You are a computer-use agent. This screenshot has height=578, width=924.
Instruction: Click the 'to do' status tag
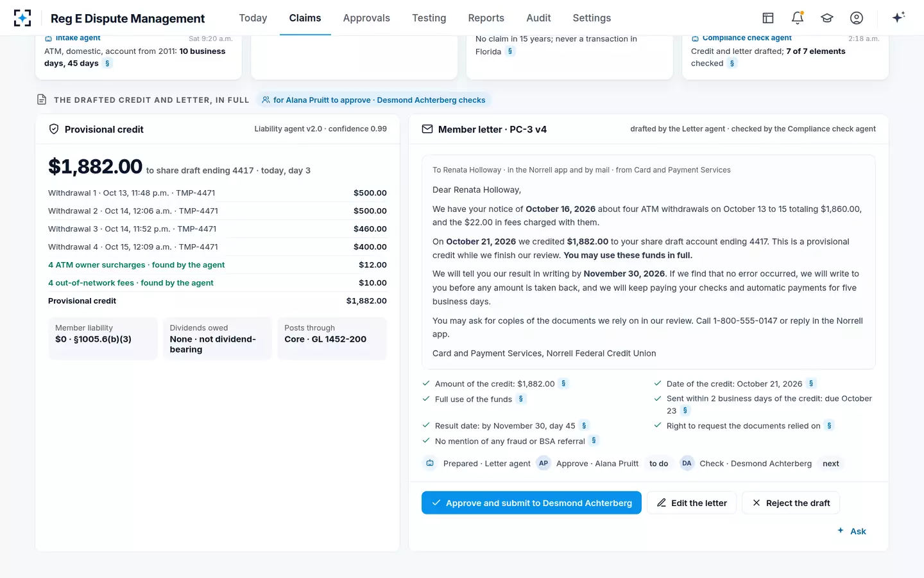[x=658, y=463]
